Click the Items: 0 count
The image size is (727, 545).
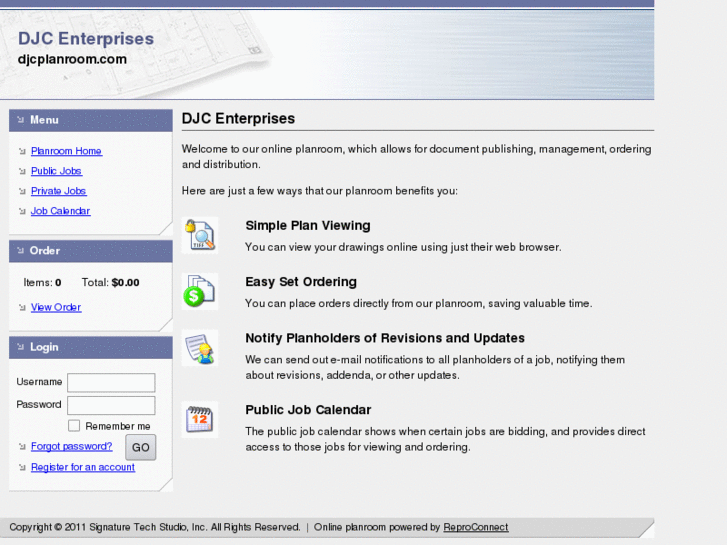42,282
